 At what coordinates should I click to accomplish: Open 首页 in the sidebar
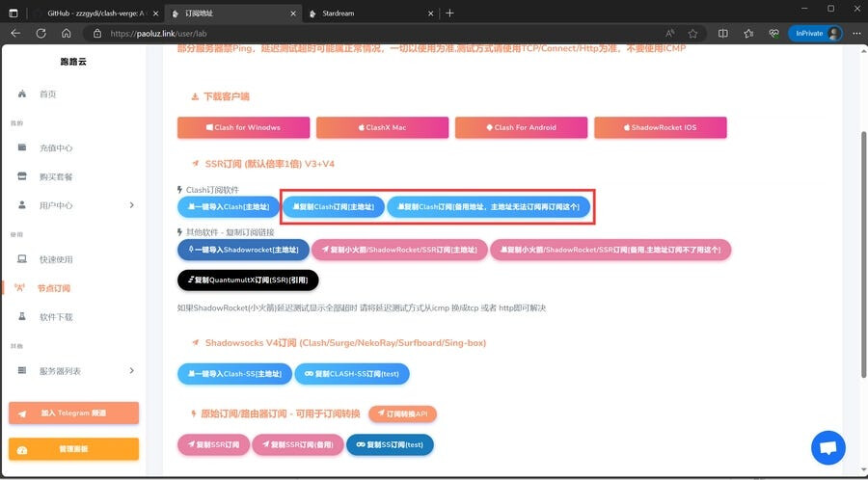coord(47,94)
